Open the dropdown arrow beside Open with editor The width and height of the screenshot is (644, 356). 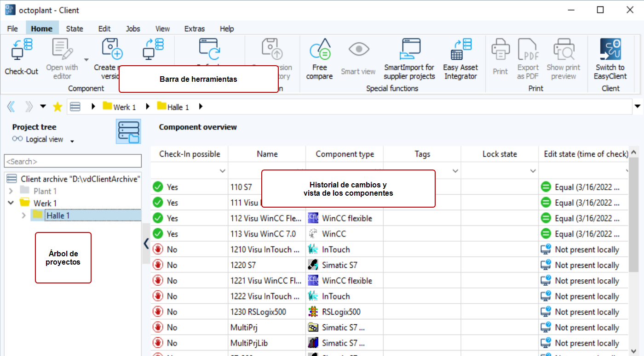(x=86, y=60)
